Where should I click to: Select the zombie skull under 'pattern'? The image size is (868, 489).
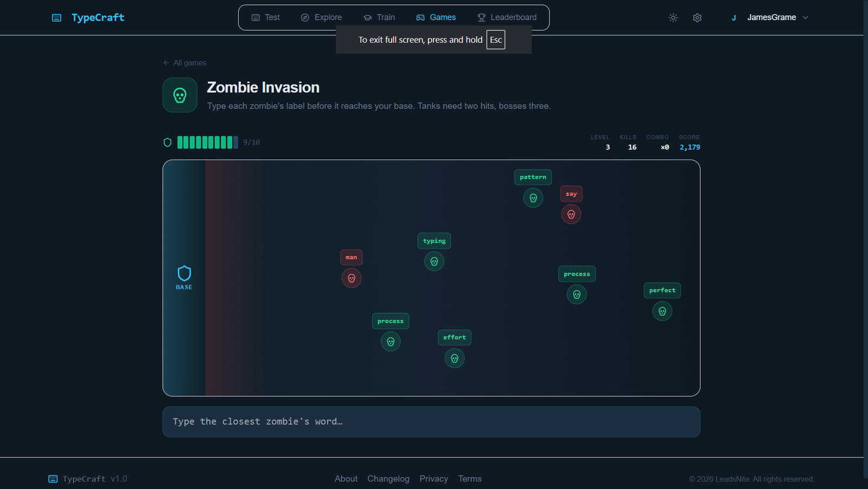[x=533, y=198]
